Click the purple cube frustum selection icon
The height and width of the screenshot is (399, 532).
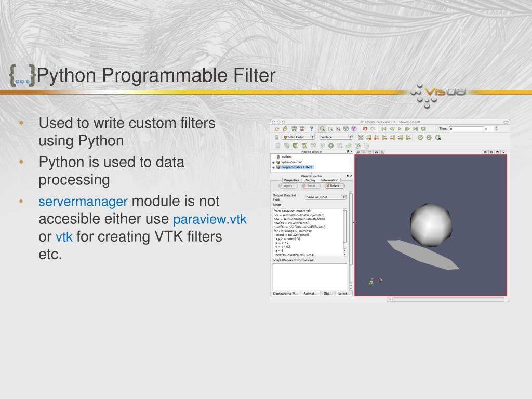click(354, 129)
